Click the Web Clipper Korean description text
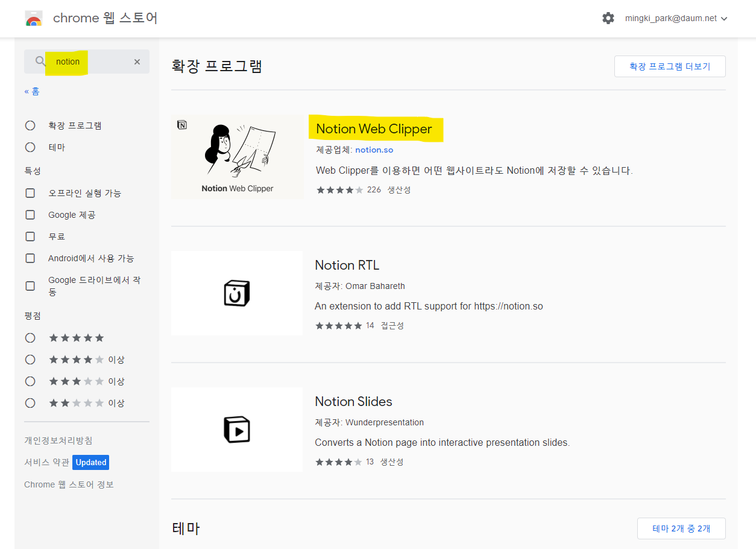This screenshot has height=549, width=756. click(x=474, y=171)
